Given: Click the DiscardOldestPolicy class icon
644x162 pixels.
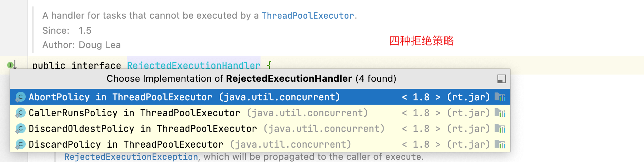Looking at the screenshot, I should pyautogui.click(x=20, y=129).
